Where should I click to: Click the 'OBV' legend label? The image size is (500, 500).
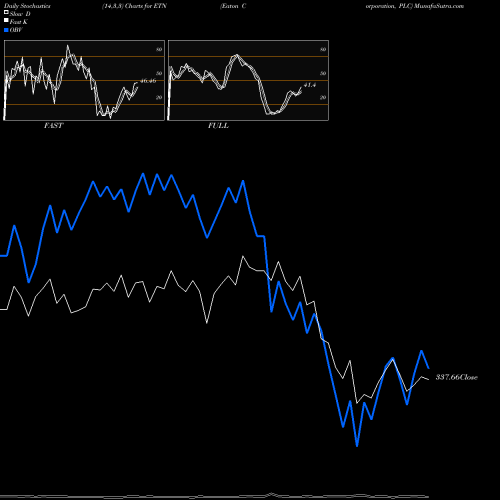(16, 30)
